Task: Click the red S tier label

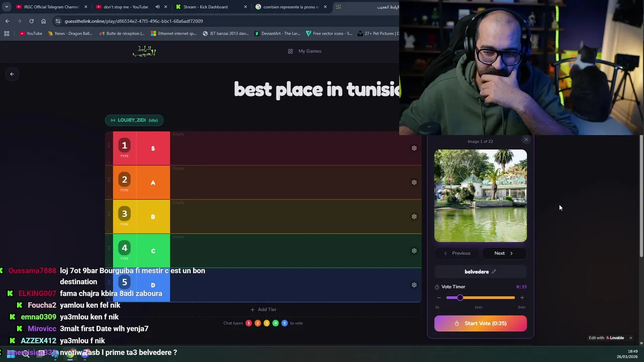Action: pos(153,148)
